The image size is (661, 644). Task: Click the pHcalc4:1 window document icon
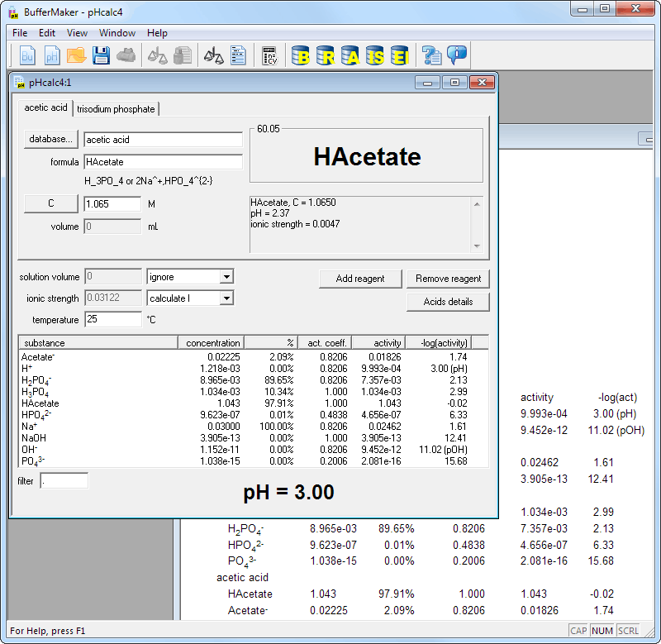(19, 82)
